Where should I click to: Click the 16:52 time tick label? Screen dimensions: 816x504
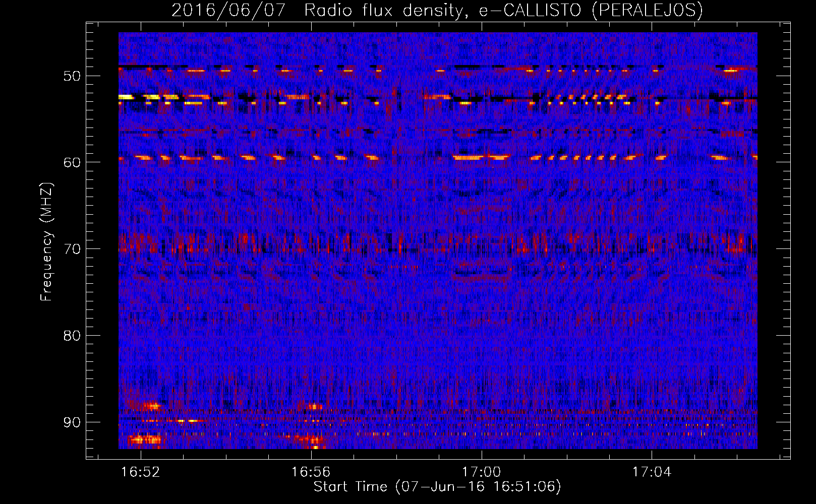coord(141,472)
